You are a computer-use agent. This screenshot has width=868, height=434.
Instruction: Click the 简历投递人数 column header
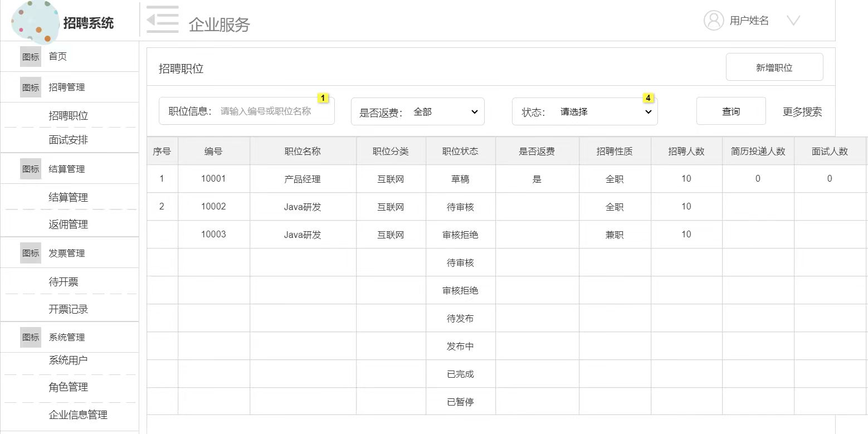(758, 151)
